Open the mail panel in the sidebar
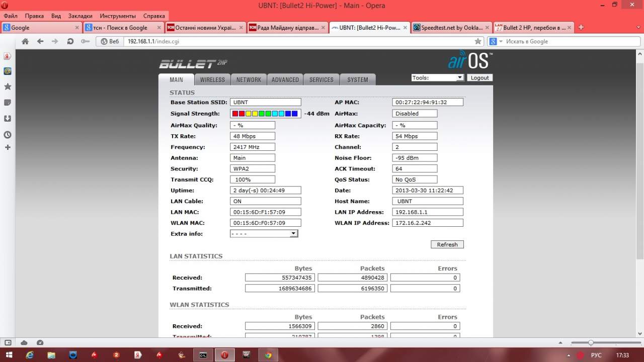This screenshot has height=362, width=644. coord(8,71)
